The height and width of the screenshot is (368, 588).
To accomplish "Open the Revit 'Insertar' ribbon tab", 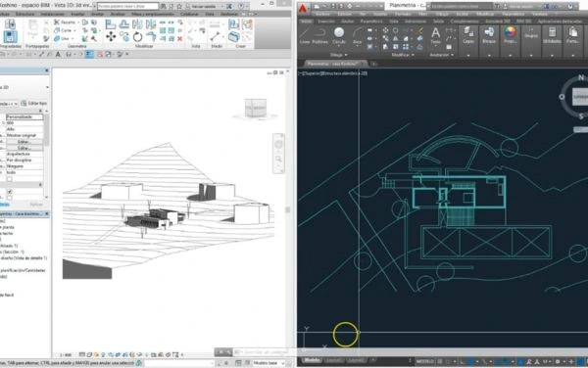I will click(x=77, y=14).
